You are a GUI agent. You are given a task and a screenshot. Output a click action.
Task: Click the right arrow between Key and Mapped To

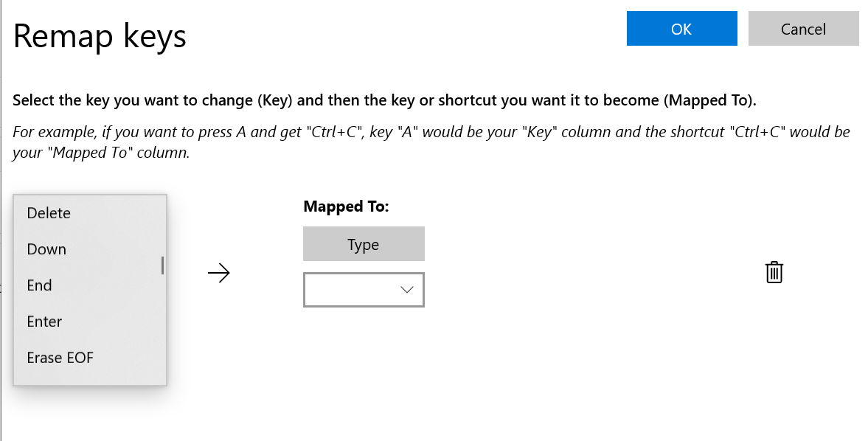219,273
